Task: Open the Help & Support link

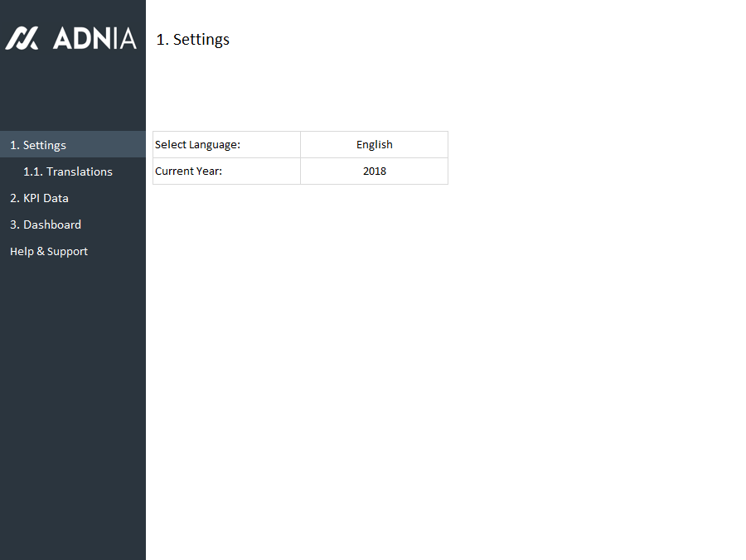Action: (49, 251)
